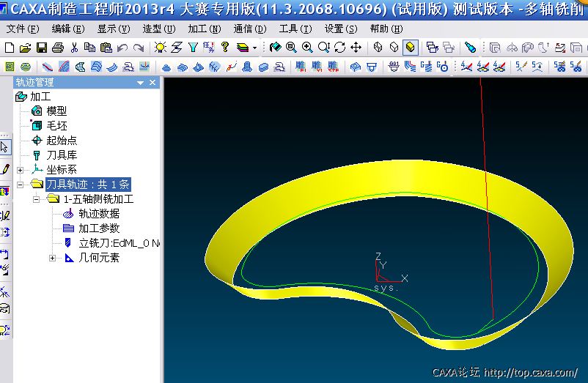588x383 pixels.
Task: Redo the last action
Action: tap(139, 48)
